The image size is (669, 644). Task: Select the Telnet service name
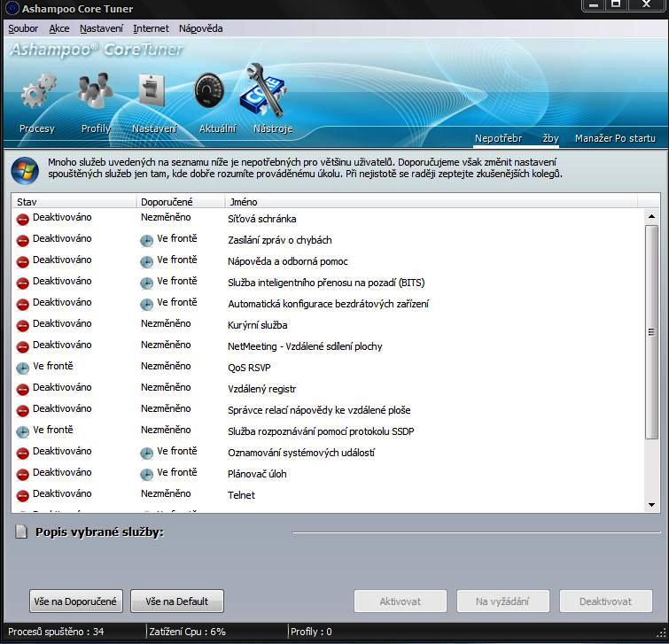[x=242, y=495]
